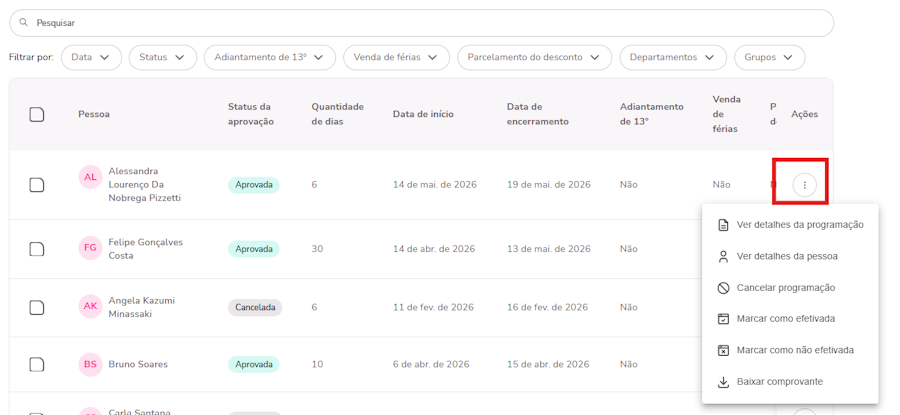Check the row for Felipe Gonçalves Costa
Viewport: 900px width, 415px height.
(x=37, y=249)
